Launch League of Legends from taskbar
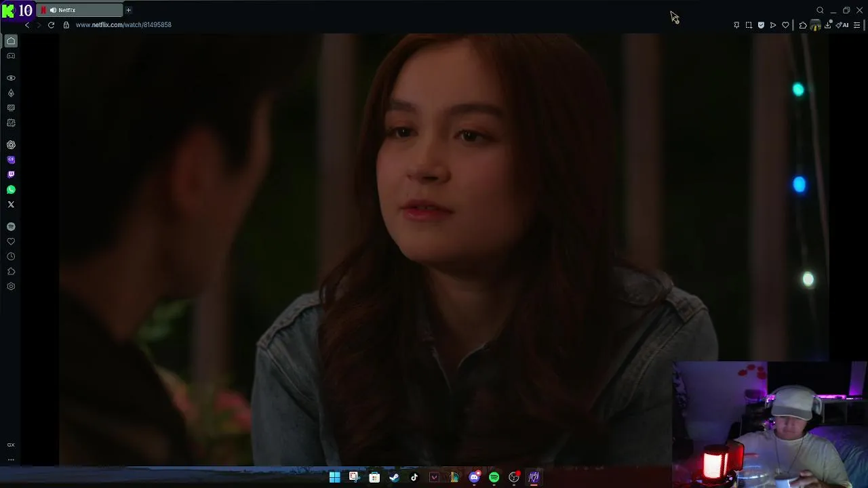 pyautogui.click(x=454, y=477)
